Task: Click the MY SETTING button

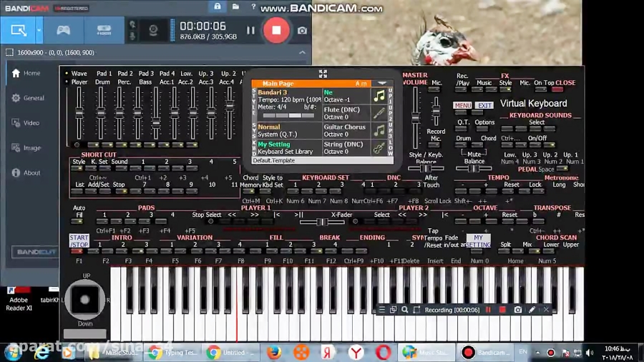Action: click(x=479, y=241)
